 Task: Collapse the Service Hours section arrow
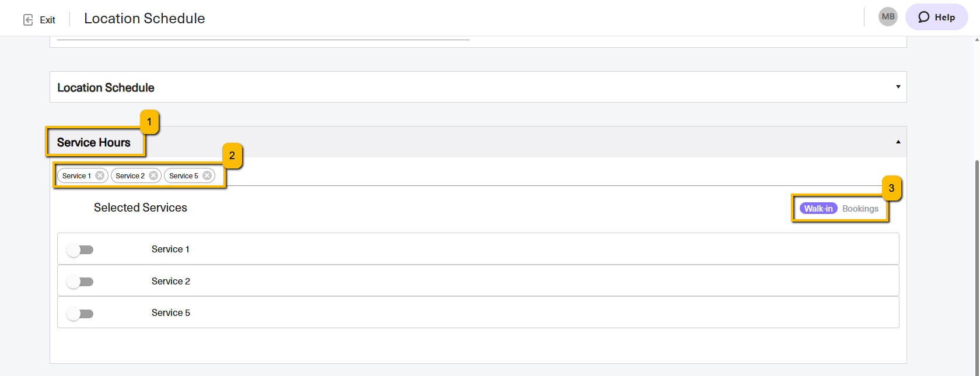tap(898, 142)
